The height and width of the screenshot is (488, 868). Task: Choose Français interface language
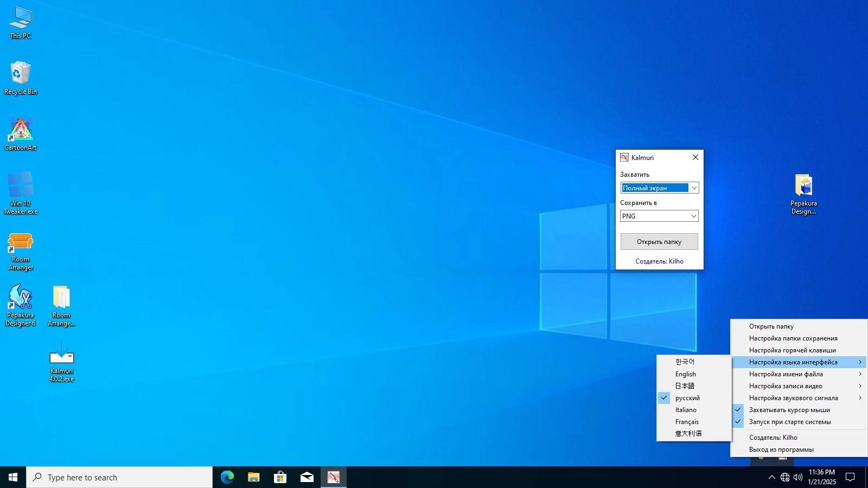(694, 422)
